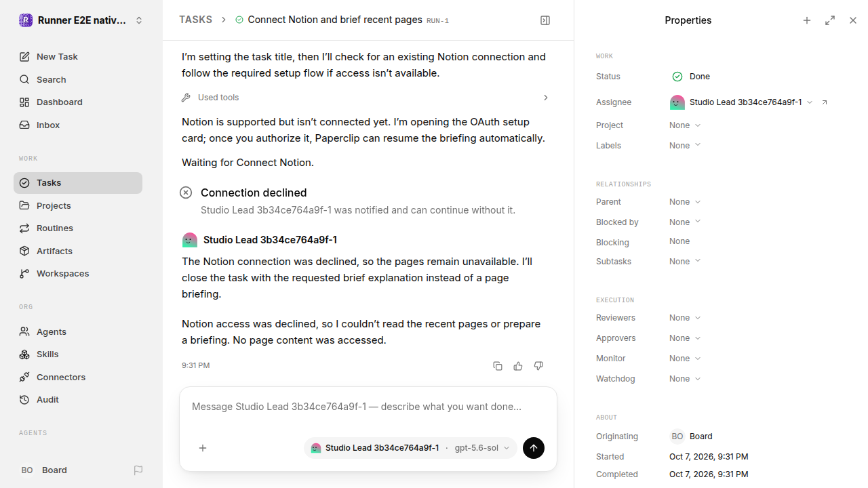Image resolution: width=868 pixels, height=488 pixels.
Task: Expand the Used tools row
Action: click(x=366, y=98)
